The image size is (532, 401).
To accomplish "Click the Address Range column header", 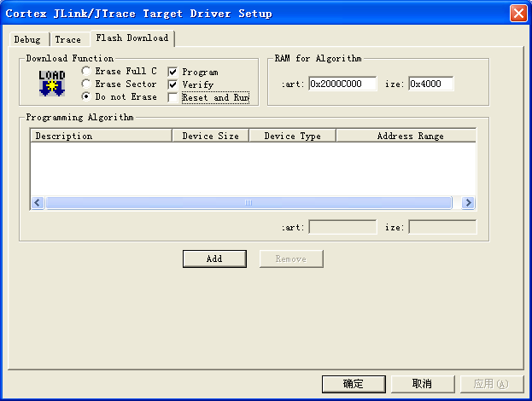I will [x=406, y=136].
